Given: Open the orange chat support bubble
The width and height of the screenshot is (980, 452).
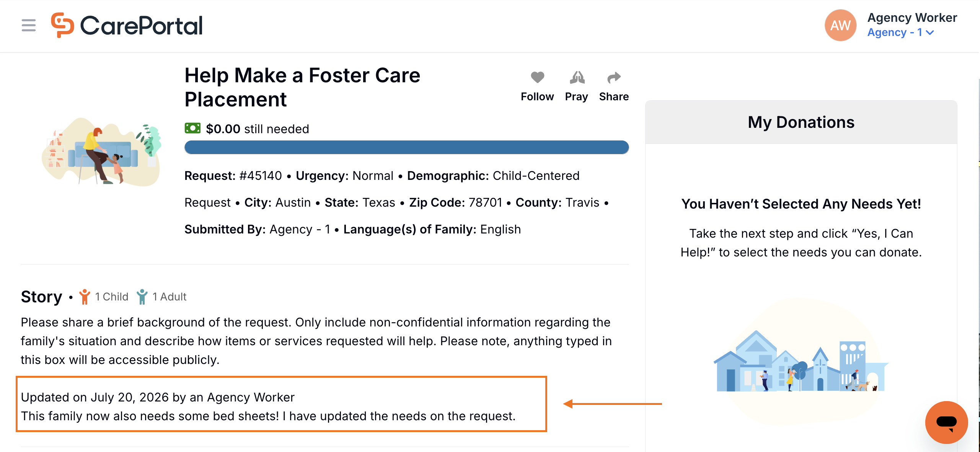Looking at the screenshot, I should click(x=946, y=422).
